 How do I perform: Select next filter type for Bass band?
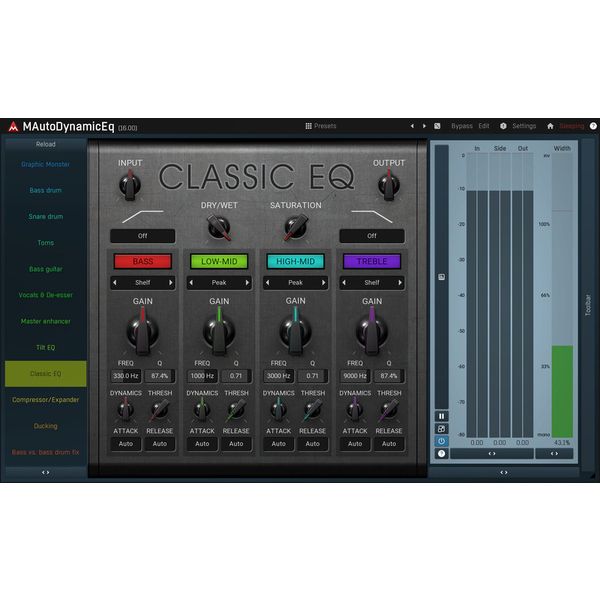[x=171, y=283]
